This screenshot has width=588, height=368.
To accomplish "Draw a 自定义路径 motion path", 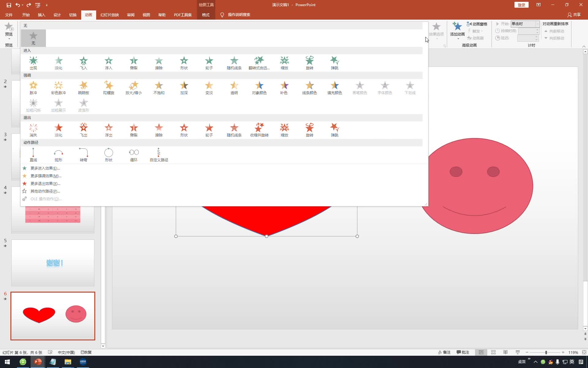I will [159, 155].
